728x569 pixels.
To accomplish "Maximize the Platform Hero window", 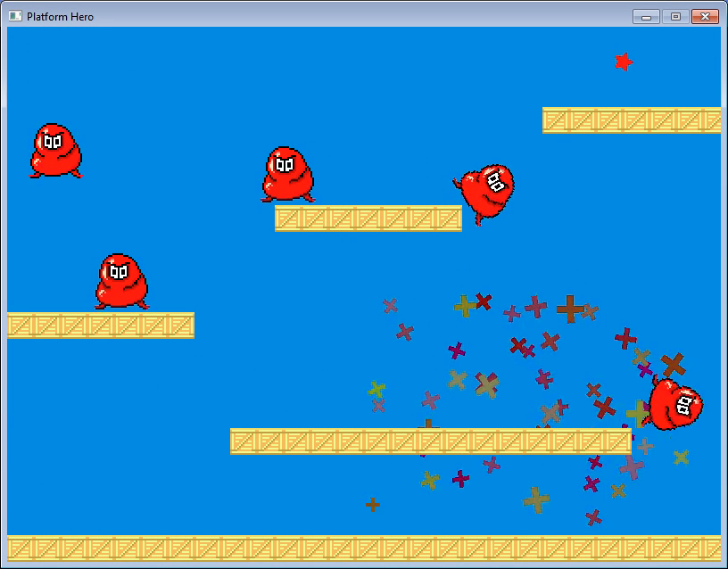I will click(x=675, y=17).
